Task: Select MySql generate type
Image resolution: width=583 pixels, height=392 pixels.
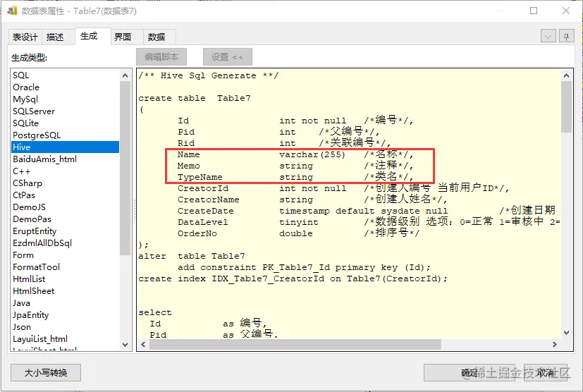Action: coord(65,99)
